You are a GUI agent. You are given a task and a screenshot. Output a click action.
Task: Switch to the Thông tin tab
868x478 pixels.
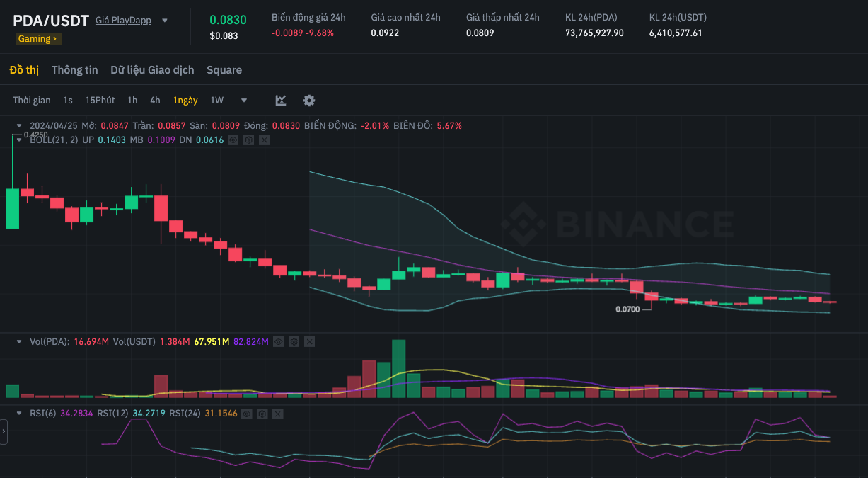tap(74, 70)
